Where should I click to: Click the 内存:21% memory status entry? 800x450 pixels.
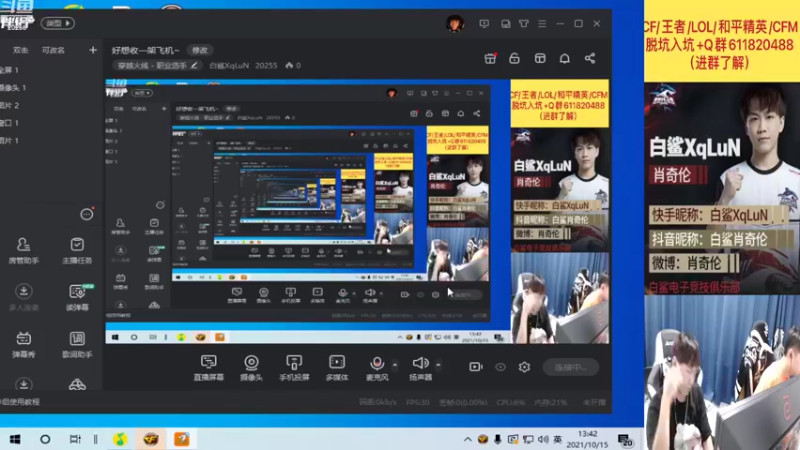point(551,402)
